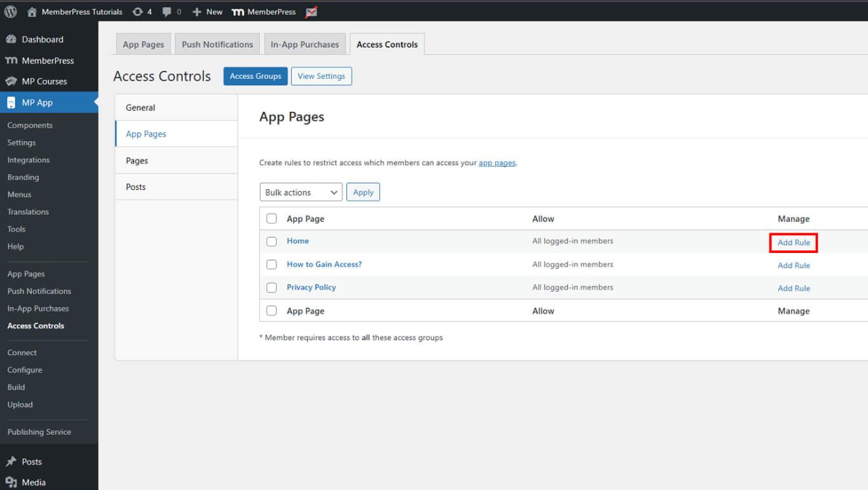Click Add Rule for the Home page
Image resolution: width=868 pixels, height=490 pixels.
[794, 243]
